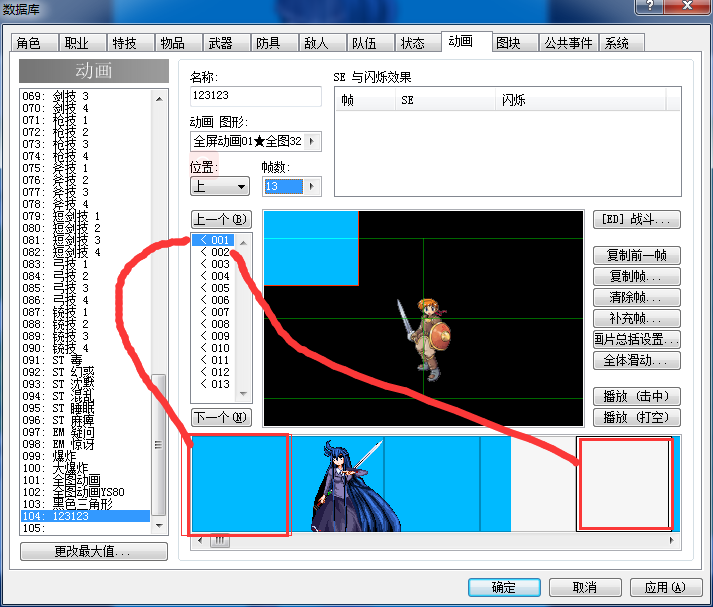Image resolution: width=713 pixels, height=607 pixels.
Task: Select frame 001 in frame list
Action: point(213,240)
